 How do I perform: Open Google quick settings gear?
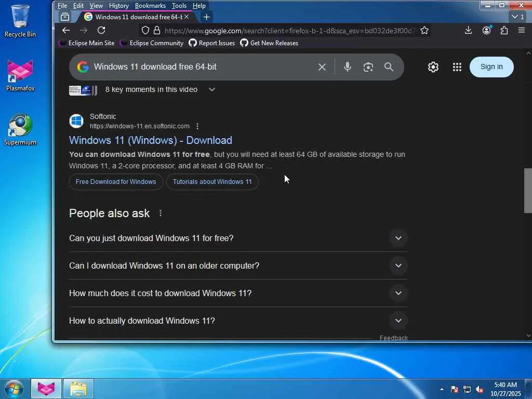[433, 67]
